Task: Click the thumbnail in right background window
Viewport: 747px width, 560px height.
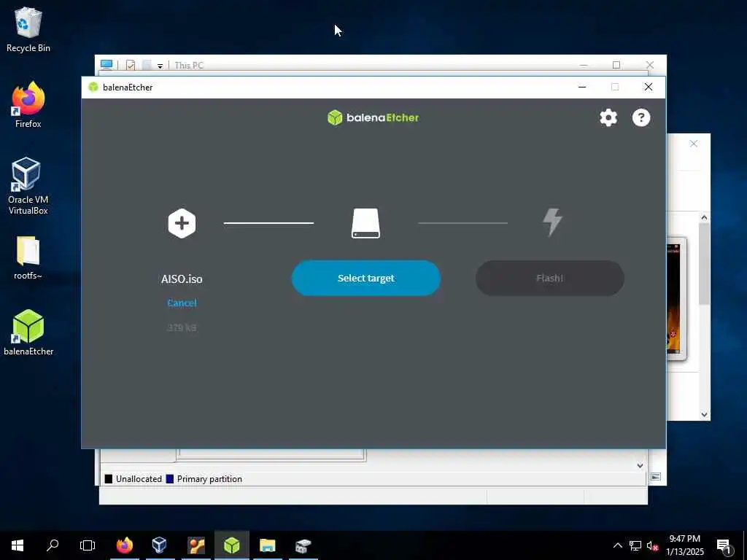Action: (676, 298)
